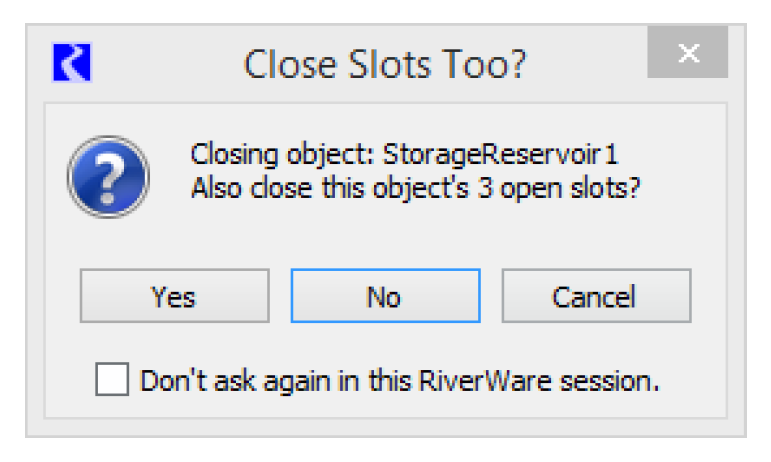
Task: Choose No to keep slots open
Action: pos(385,296)
